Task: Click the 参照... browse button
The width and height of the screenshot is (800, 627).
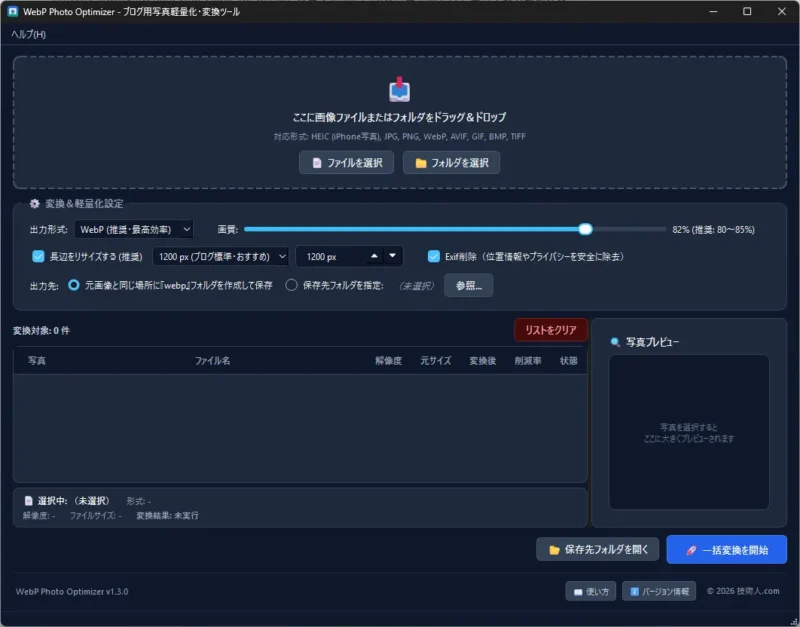Action: tap(469, 286)
